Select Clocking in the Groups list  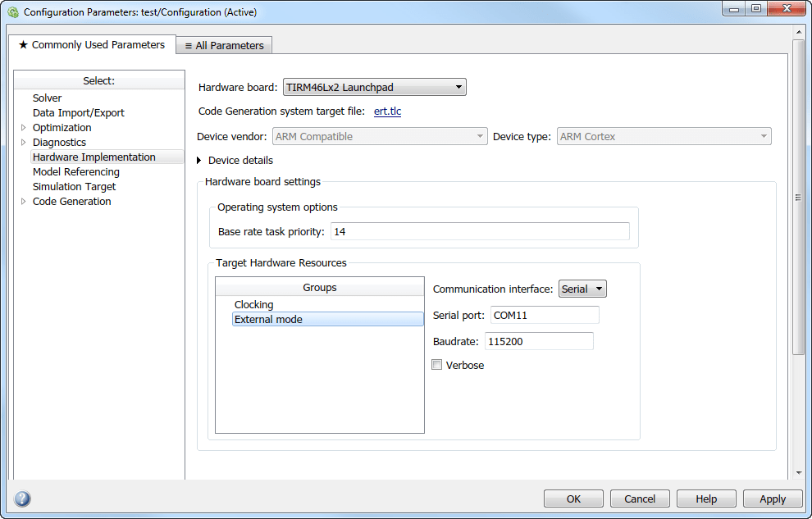click(x=253, y=304)
